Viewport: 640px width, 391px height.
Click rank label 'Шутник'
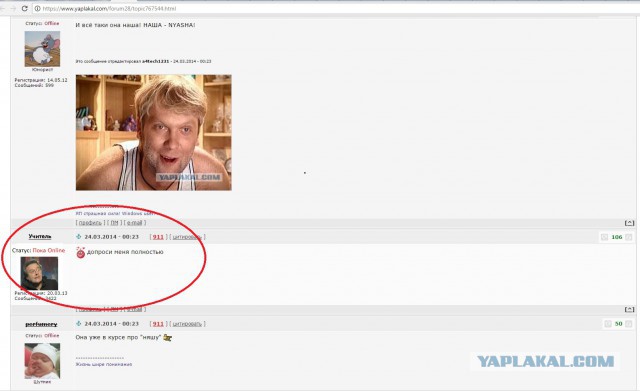tap(42, 382)
